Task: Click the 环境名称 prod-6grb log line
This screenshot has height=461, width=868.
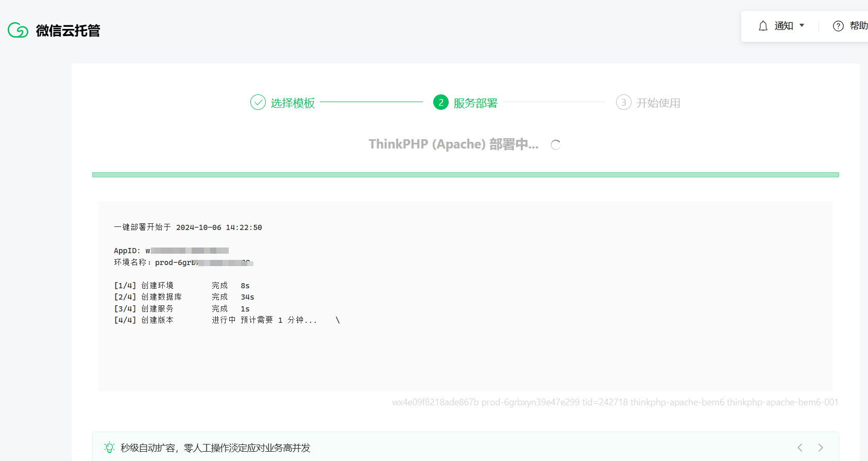Action: click(x=183, y=262)
